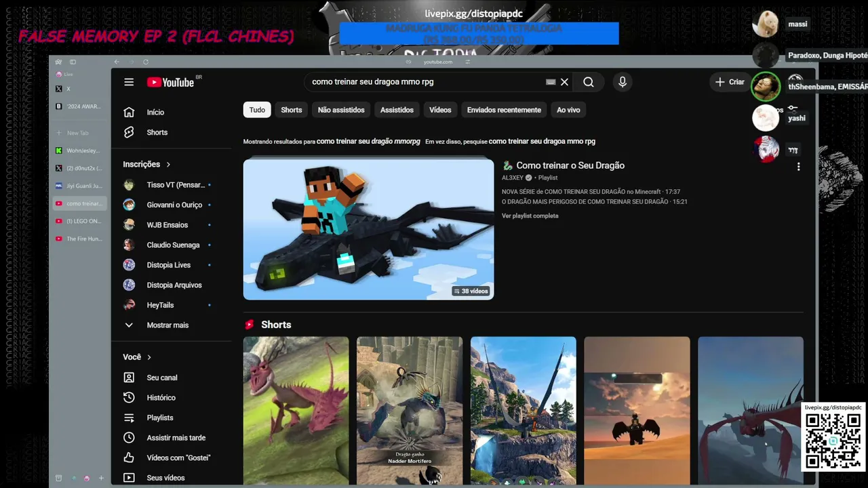Open the YouTube hamburger guide menu
The height and width of the screenshot is (488, 868).
[129, 82]
